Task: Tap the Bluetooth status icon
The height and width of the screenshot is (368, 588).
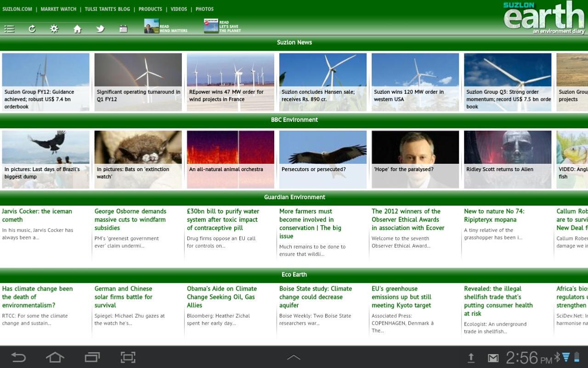Action: click(x=557, y=357)
